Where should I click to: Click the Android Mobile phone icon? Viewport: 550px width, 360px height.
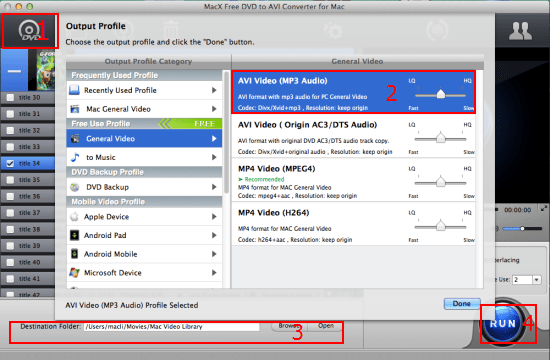(74, 254)
